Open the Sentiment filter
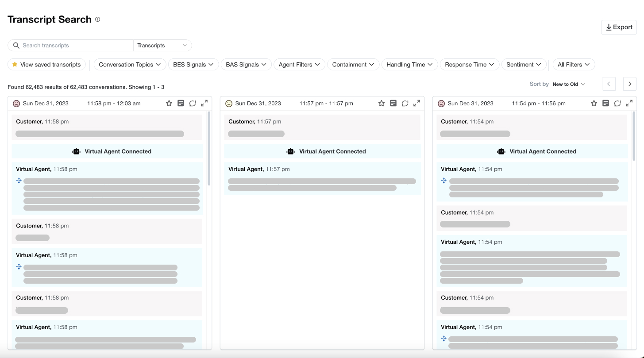The width and height of the screenshot is (644, 358). point(524,64)
